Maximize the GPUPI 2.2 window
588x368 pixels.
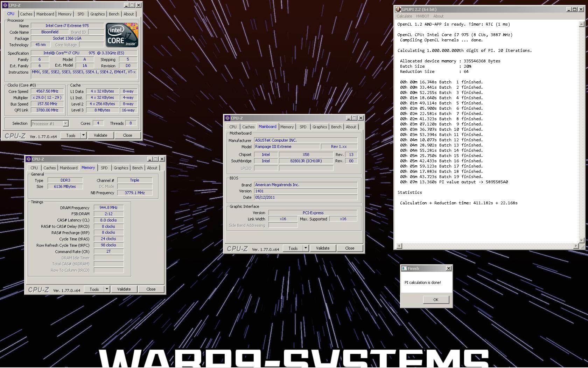[574, 9]
